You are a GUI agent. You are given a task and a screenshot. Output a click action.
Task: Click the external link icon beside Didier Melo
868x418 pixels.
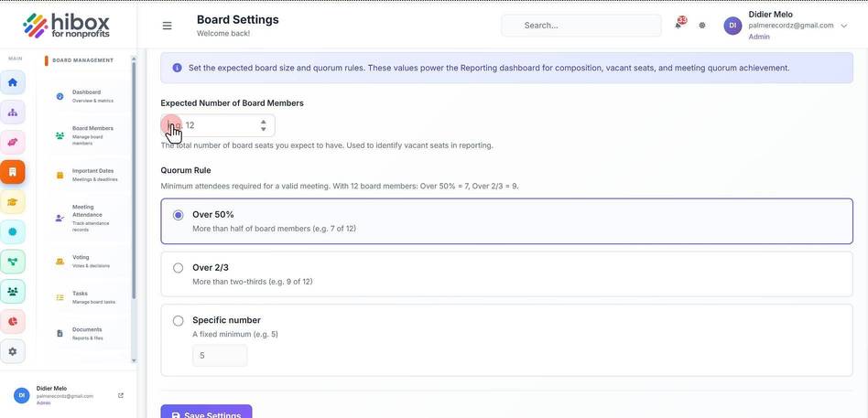pos(121,395)
